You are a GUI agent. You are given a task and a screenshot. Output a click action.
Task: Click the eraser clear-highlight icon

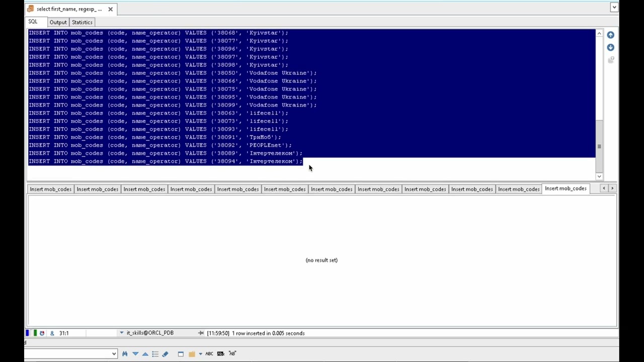pos(165,353)
